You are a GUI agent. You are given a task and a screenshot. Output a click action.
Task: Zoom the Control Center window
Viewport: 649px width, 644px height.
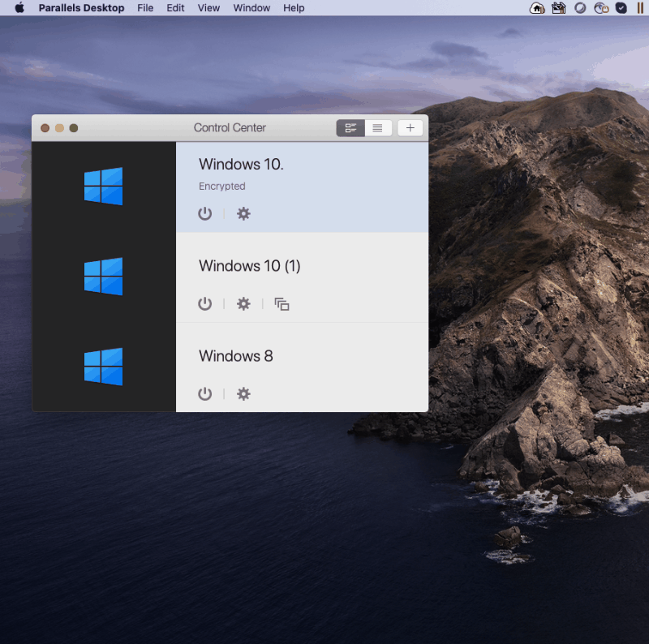[74, 128]
